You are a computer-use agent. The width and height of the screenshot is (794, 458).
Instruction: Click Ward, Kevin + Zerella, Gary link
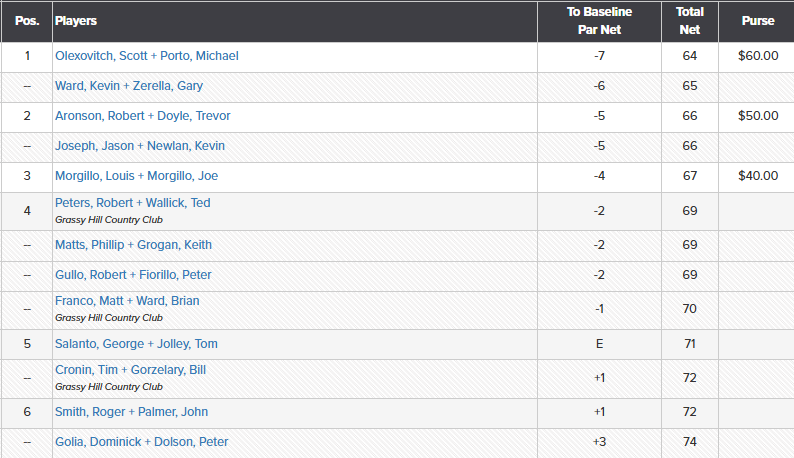128,86
